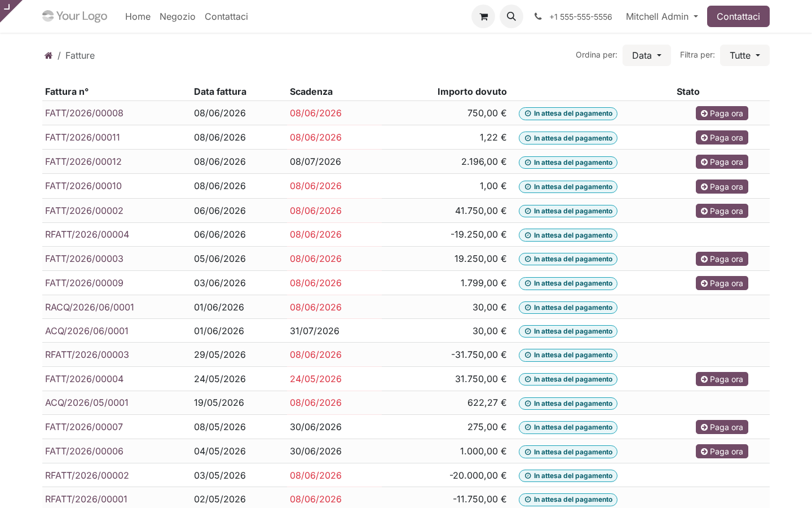Open credit note RFATT/2026/00003
The width and height of the screenshot is (812, 508).
[x=87, y=354]
